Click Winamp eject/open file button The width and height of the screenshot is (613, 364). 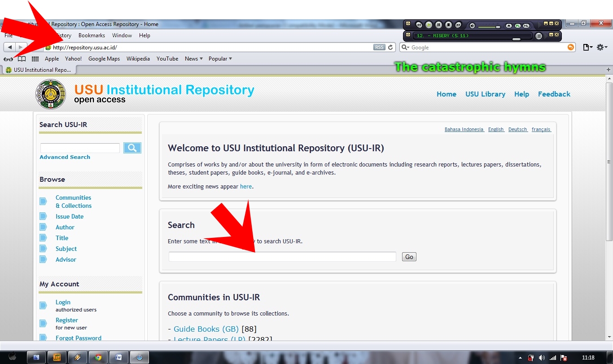(509, 26)
